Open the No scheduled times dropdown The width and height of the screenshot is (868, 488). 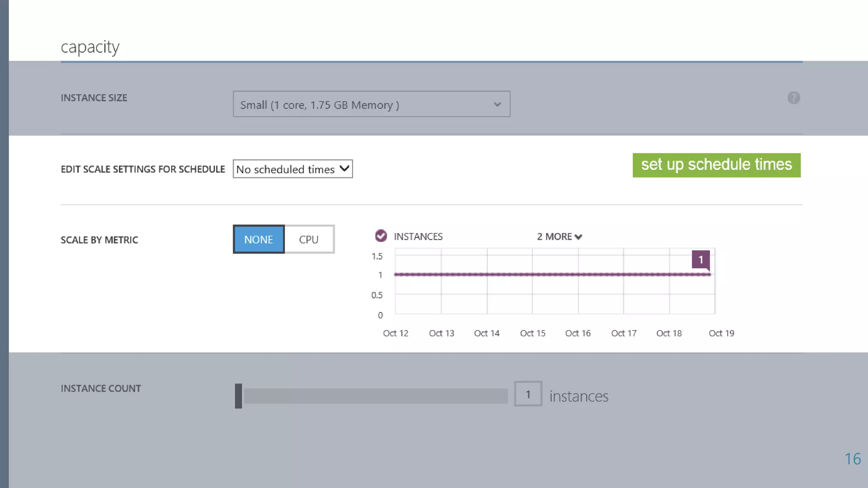click(x=292, y=169)
